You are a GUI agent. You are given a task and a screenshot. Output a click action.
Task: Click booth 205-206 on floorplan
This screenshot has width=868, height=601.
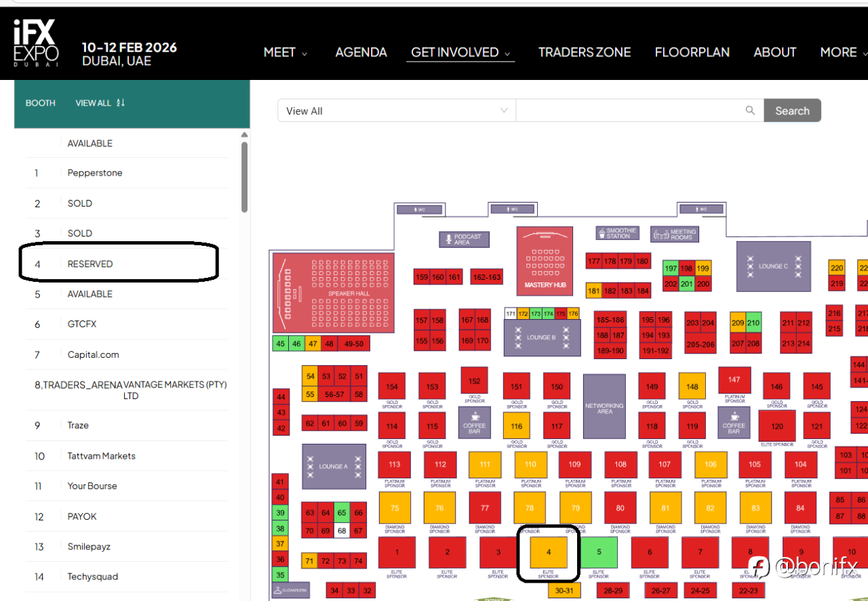701,344
